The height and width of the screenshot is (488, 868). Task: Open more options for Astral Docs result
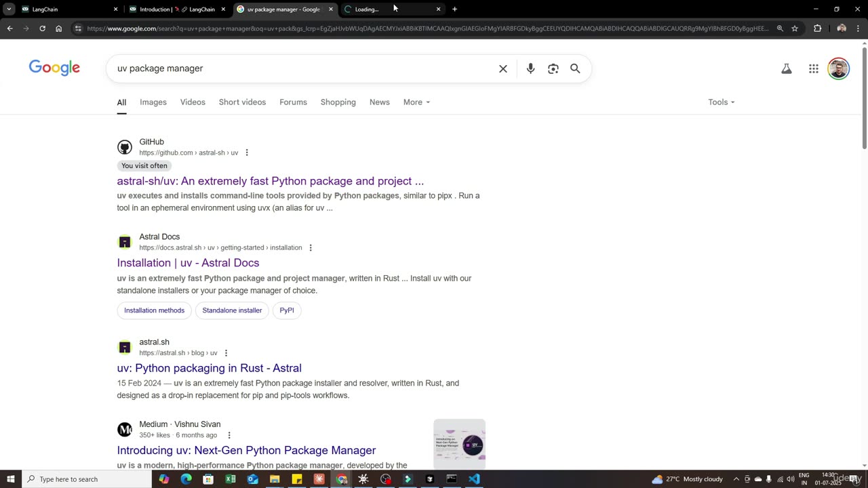pyautogui.click(x=311, y=247)
